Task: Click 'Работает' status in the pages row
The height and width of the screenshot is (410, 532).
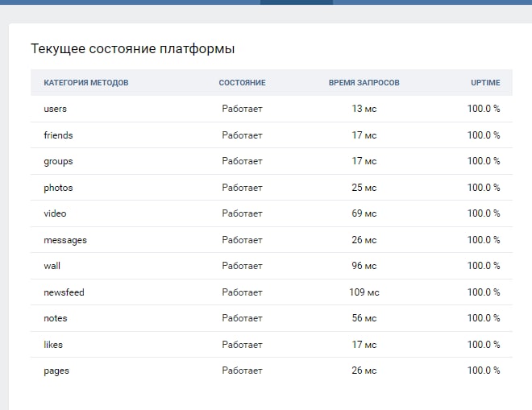Action: click(243, 371)
